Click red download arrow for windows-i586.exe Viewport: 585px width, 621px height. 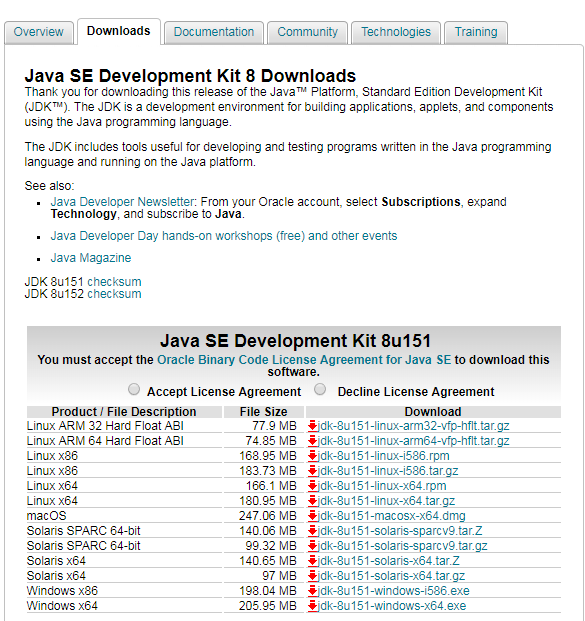pos(313,591)
